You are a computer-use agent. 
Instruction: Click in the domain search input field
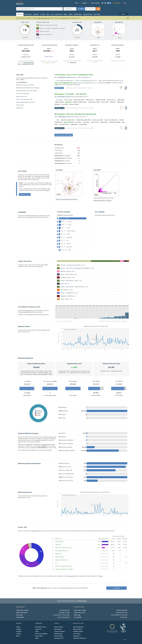click(x=37, y=9)
